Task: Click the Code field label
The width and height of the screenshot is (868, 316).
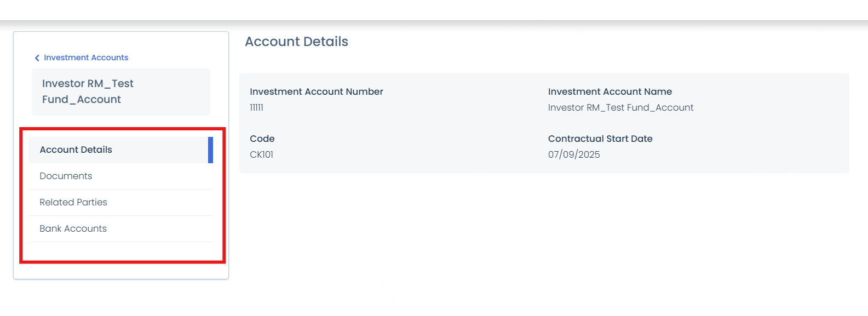Action: pos(262,139)
